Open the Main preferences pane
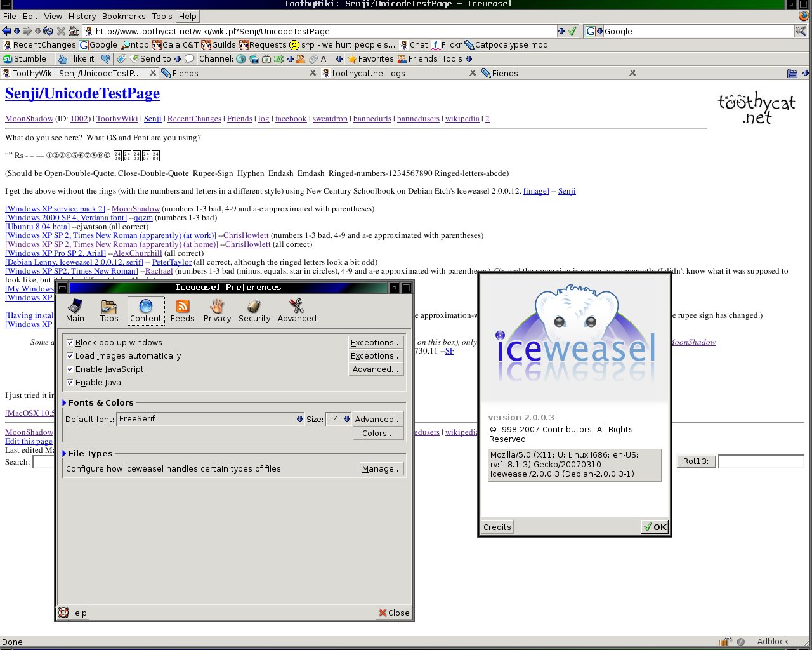This screenshot has height=650, width=812. coord(75,310)
